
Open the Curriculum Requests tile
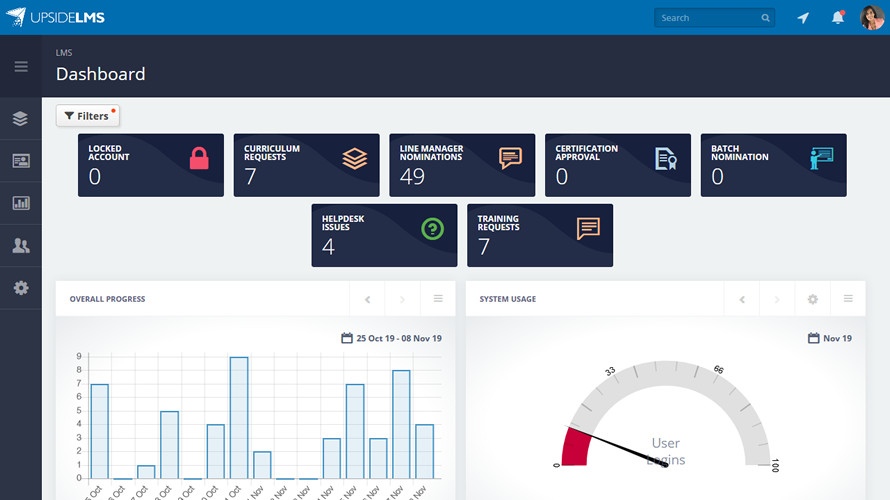coord(307,165)
